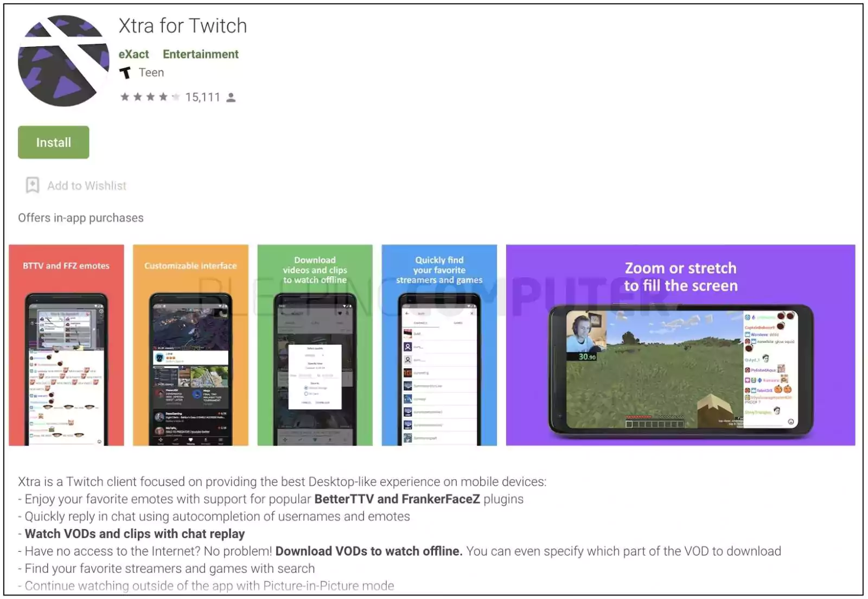
Task: Click the Find your favorite streamers line
Action: click(167, 569)
